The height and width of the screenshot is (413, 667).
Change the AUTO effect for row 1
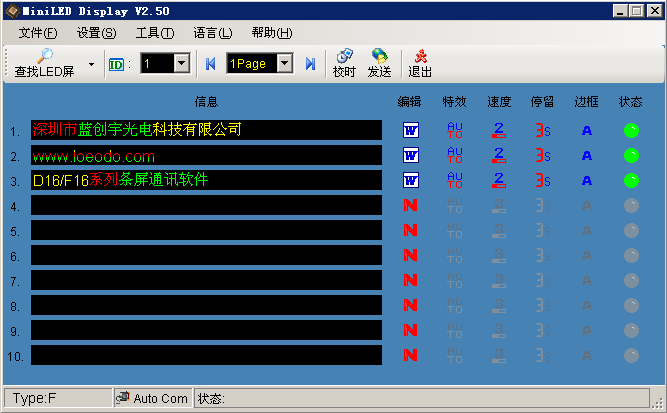(455, 130)
